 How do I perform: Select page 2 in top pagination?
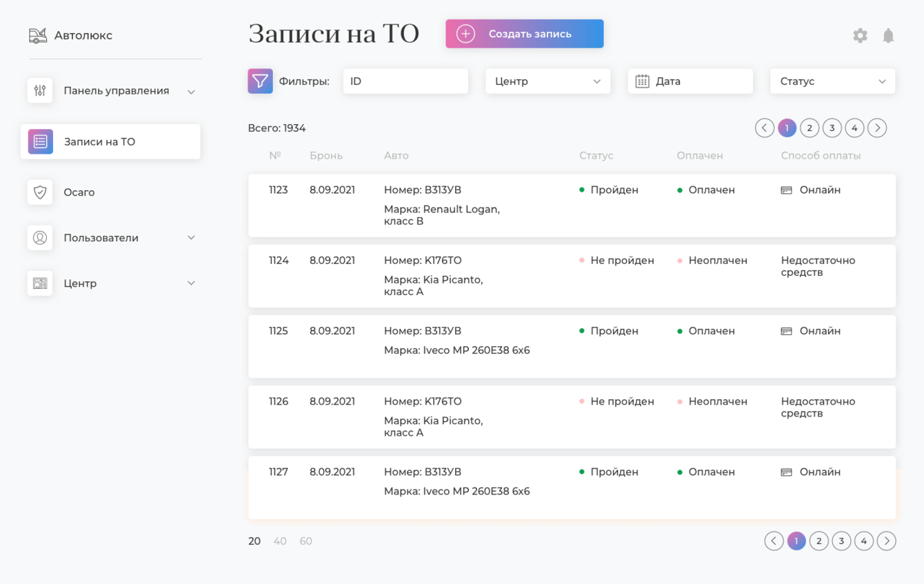coord(810,128)
